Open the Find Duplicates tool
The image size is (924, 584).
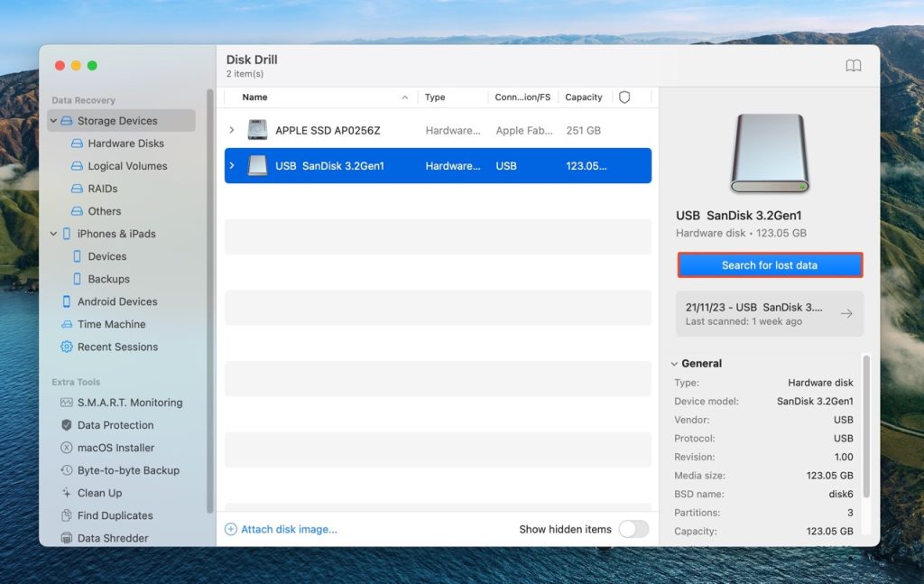(x=101, y=514)
